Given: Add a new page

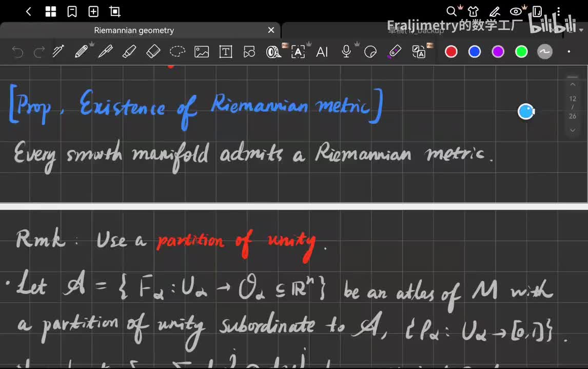Looking at the screenshot, I should pyautogui.click(x=93, y=12).
